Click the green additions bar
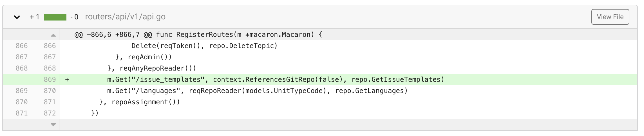This screenshot has width=644, height=136. click(55, 17)
